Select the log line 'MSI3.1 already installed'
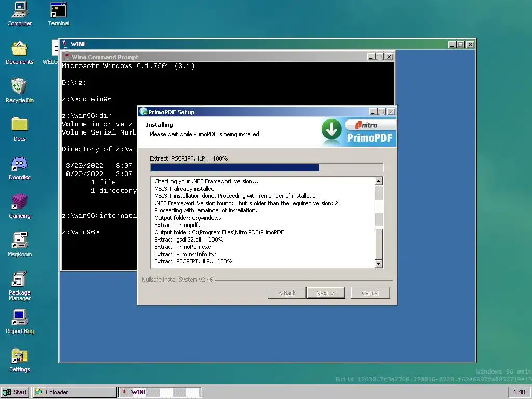The height and width of the screenshot is (399, 532). [184, 188]
